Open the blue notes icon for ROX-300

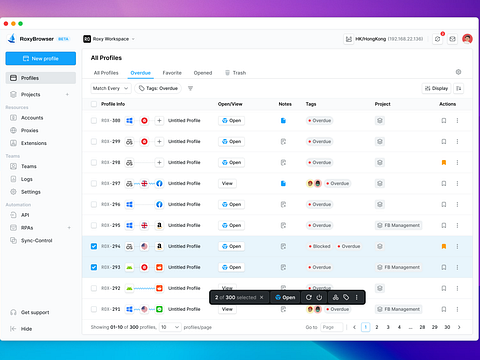[283, 121]
